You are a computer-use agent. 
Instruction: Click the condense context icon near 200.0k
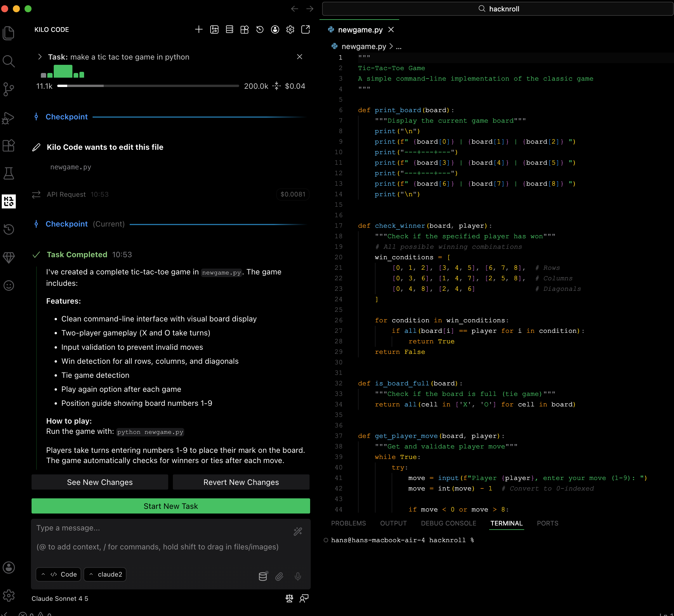277,86
